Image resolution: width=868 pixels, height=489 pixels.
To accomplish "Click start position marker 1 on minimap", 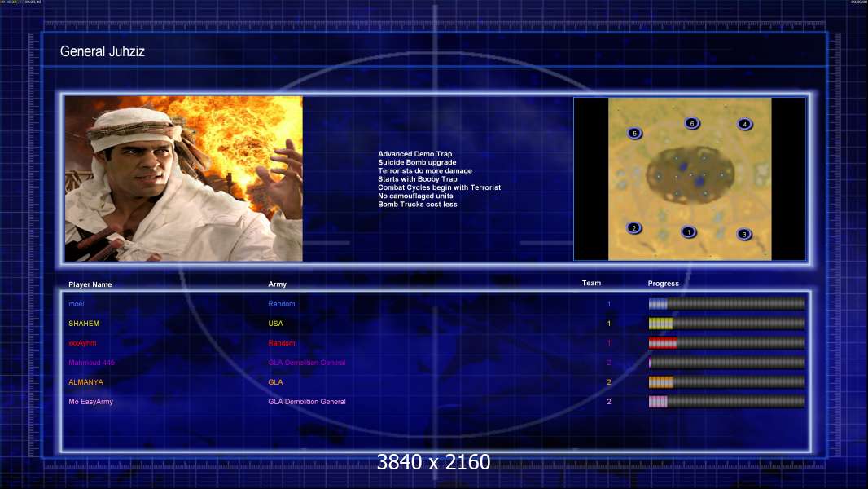I will 688,232.
